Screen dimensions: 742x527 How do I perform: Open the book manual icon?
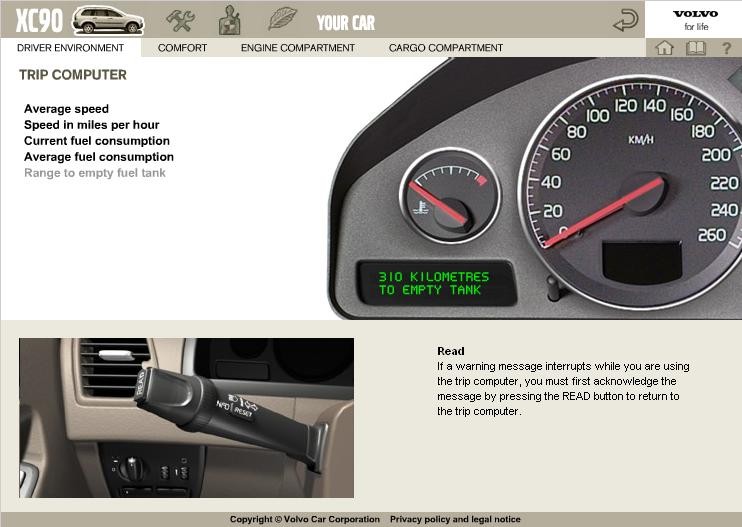tap(696, 48)
